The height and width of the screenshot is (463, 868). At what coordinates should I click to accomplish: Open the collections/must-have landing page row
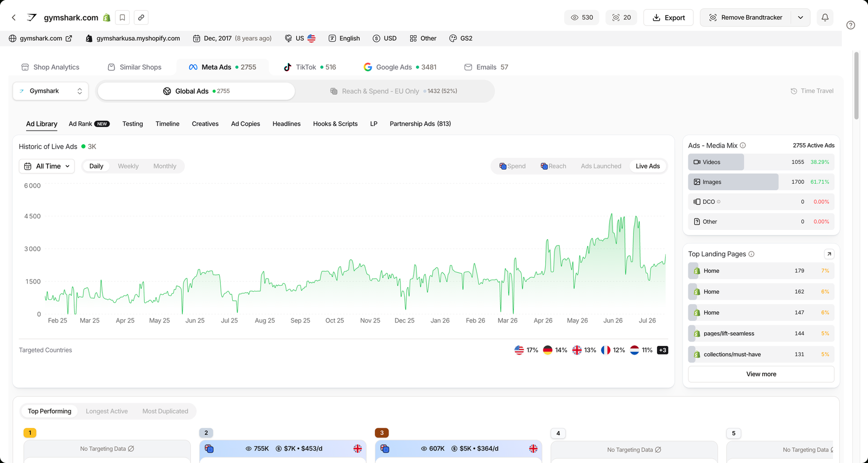pyautogui.click(x=761, y=355)
